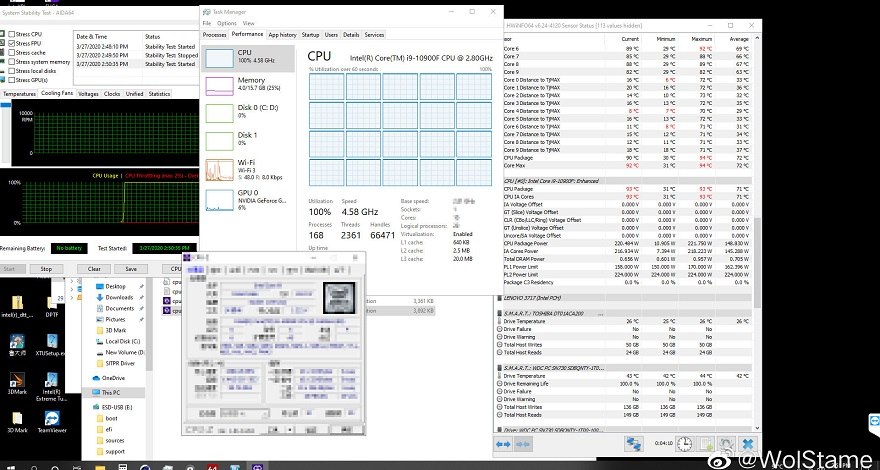Click the HWiNFO expand columns arrows button
The width and height of the screenshot is (880, 470).
click(503, 444)
